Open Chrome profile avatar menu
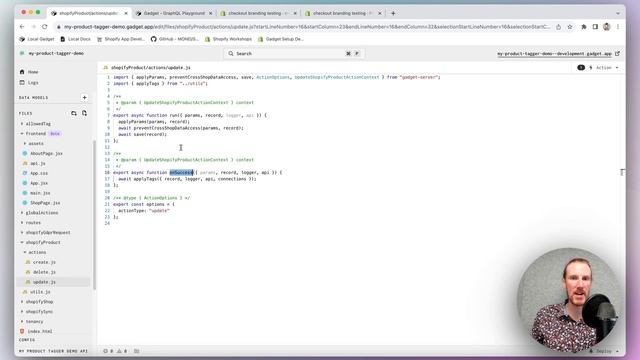This screenshot has height=360, width=640. click(607, 27)
